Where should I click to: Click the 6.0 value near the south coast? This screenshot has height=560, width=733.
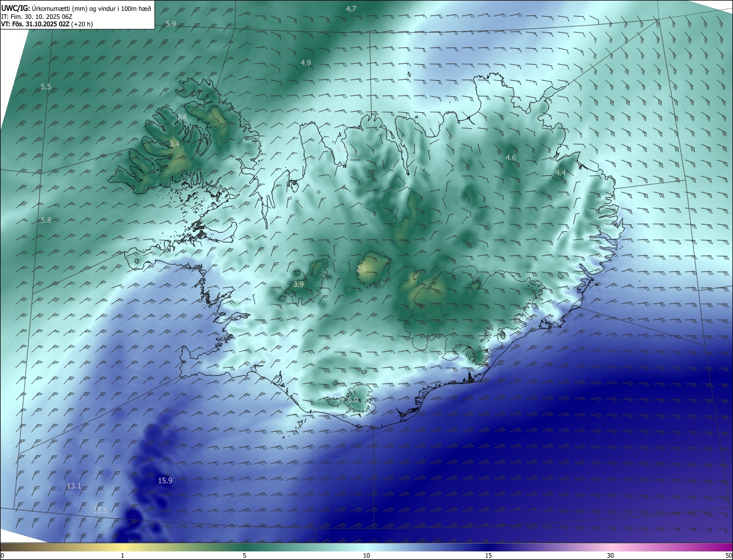tap(353, 400)
